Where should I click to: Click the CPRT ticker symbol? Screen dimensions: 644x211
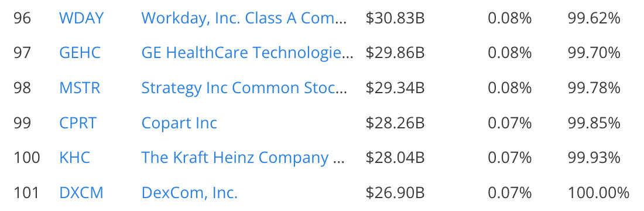[78, 123]
